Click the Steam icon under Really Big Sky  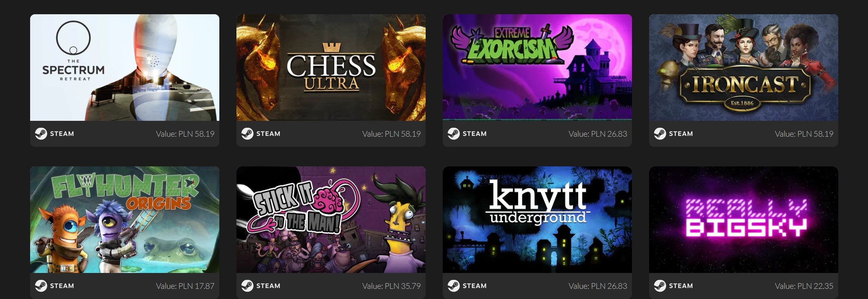[x=660, y=286]
